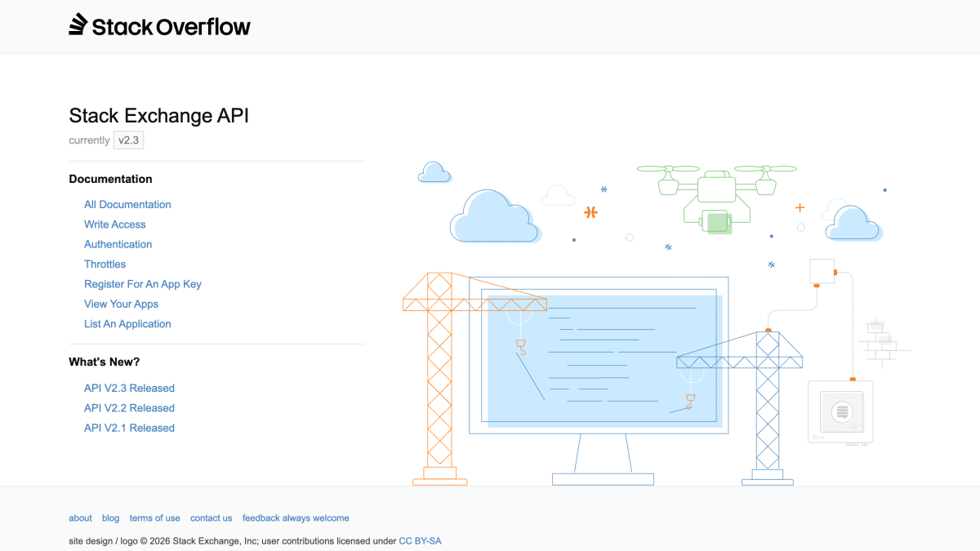980x551 pixels.
Task: Open All Documentation link
Action: pyautogui.click(x=127, y=205)
